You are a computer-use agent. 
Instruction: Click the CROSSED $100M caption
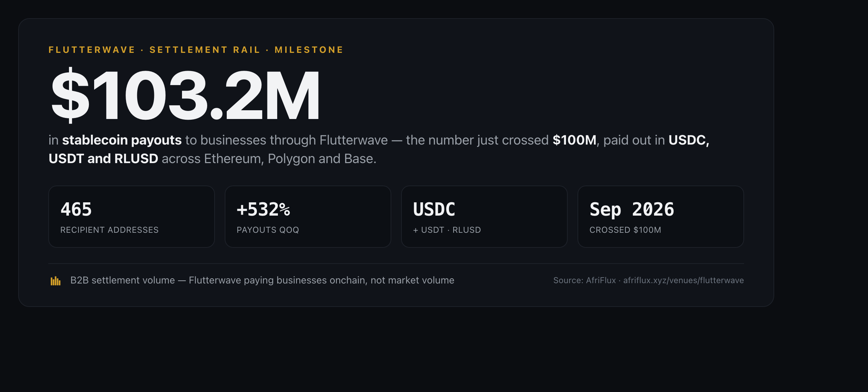click(x=625, y=230)
